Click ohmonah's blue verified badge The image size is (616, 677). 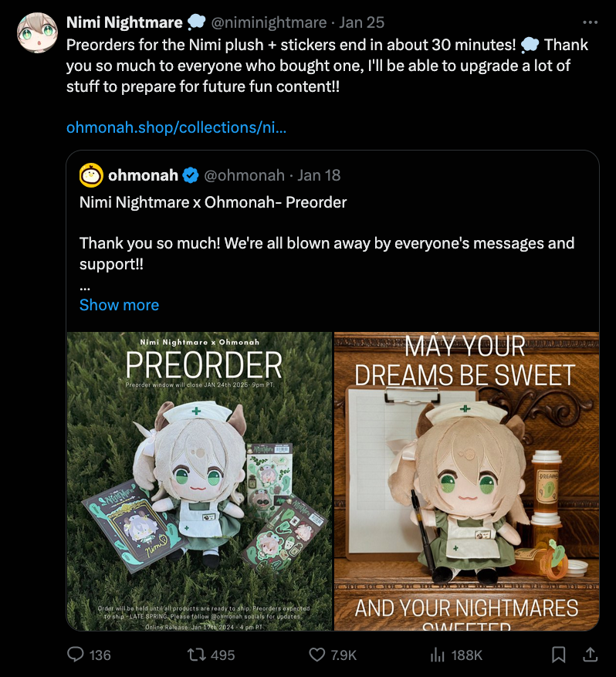click(191, 175)
